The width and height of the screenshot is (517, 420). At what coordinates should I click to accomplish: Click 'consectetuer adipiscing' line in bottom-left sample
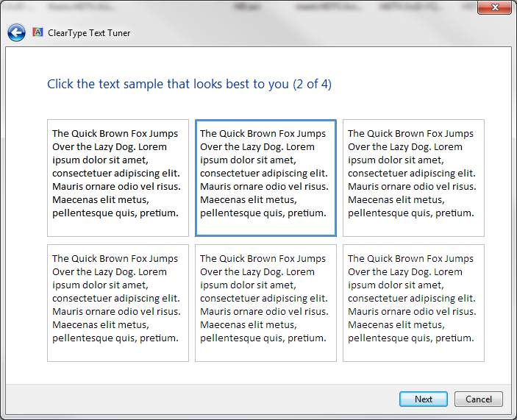pyautogui.click(x=115, y=299)
